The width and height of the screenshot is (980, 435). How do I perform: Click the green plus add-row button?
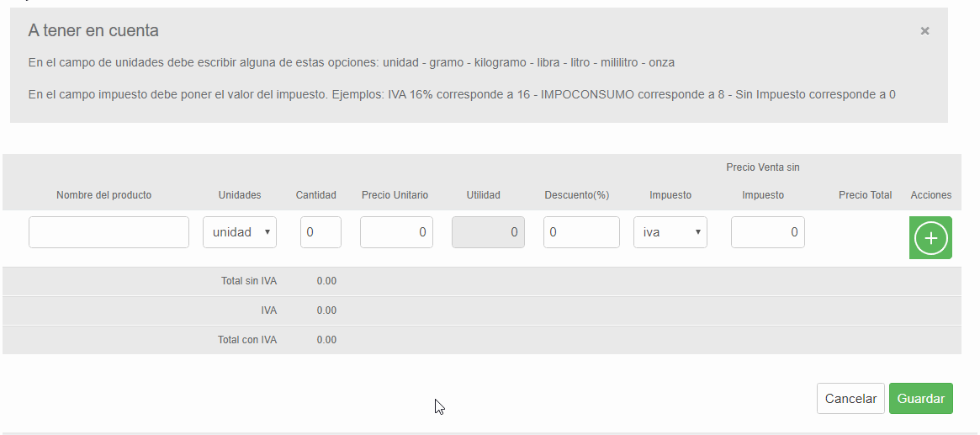pos(930,237)
